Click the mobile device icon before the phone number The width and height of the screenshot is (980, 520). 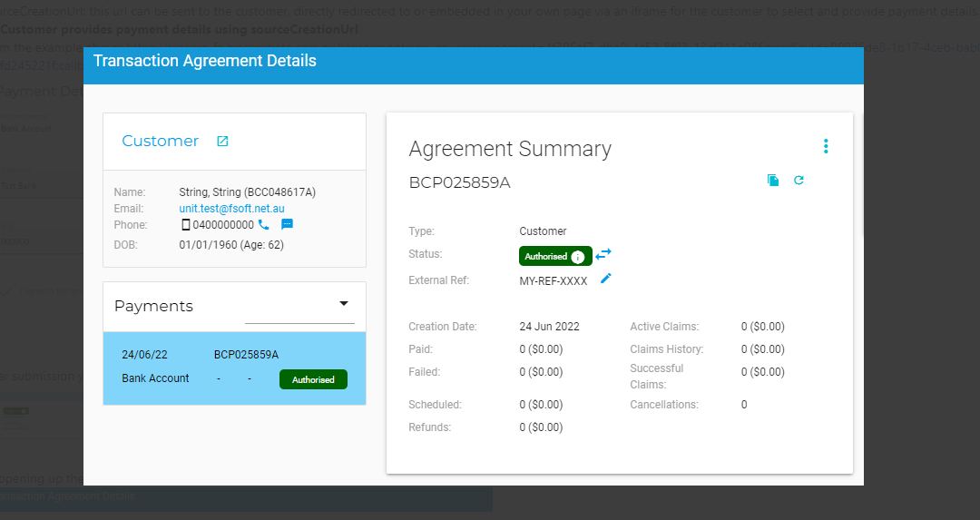[x=186, y=224]
